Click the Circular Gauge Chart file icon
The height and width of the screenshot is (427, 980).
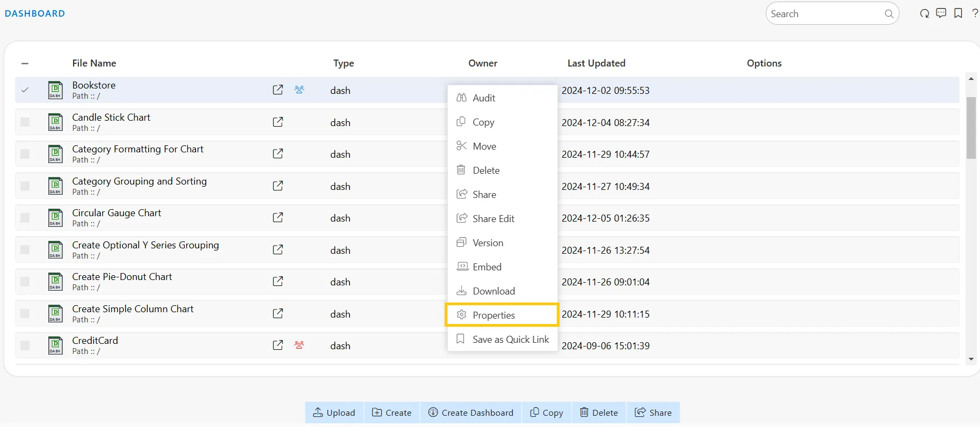point(55,218)
